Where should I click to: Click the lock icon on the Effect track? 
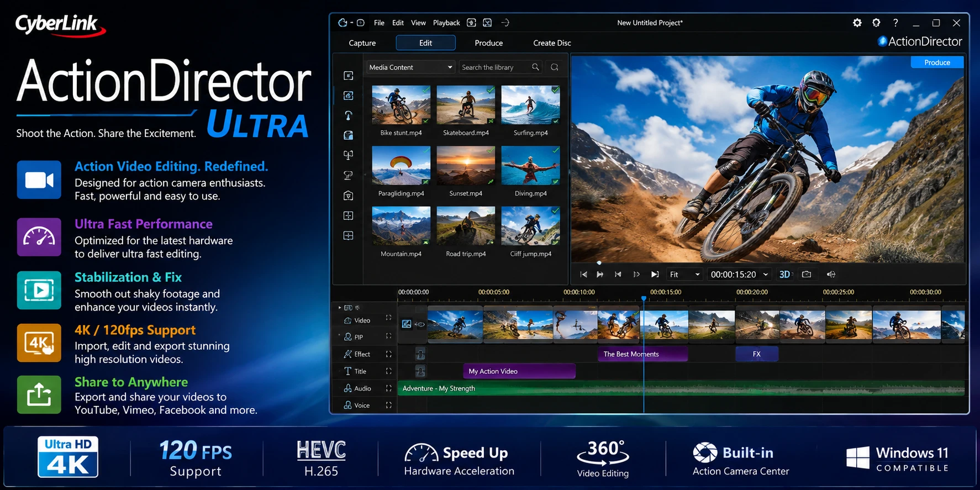[x=420, y=354]
